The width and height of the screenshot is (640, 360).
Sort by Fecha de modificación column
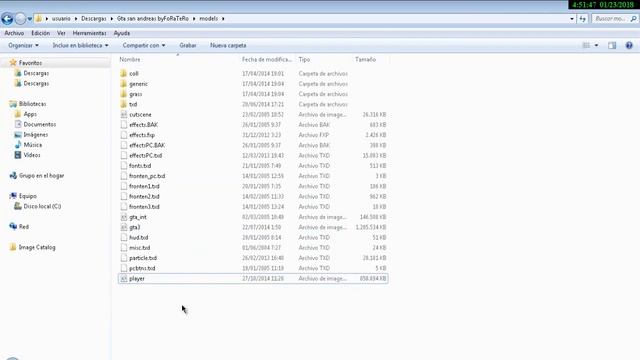(267, 60)
